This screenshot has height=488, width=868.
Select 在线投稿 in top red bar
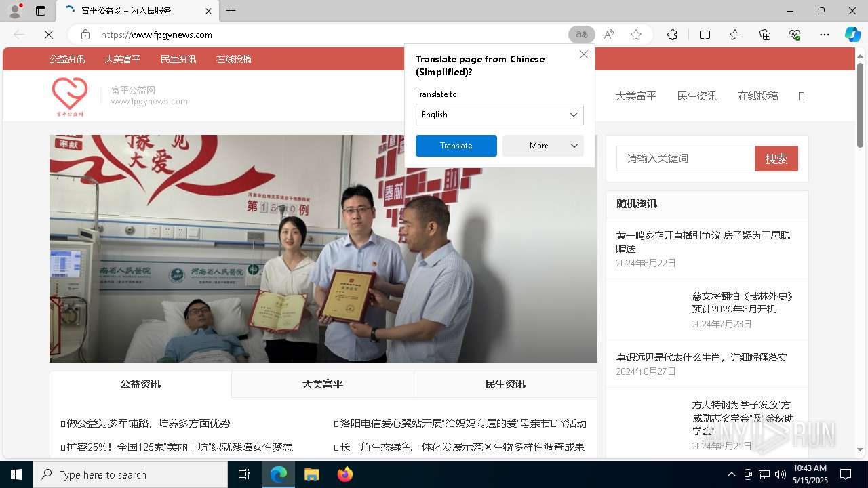234,59
